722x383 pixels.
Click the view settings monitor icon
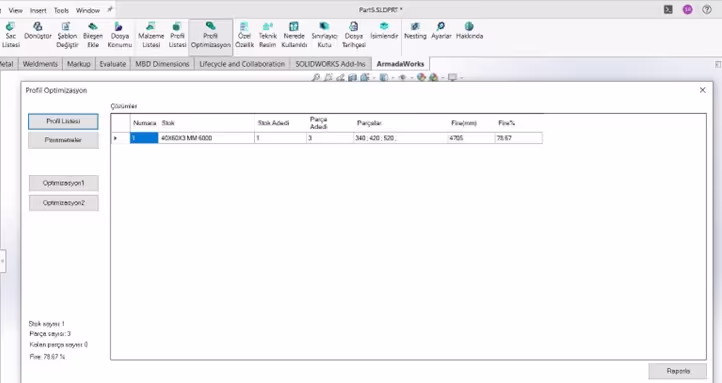pyautogui.click(x=453, y=77)
